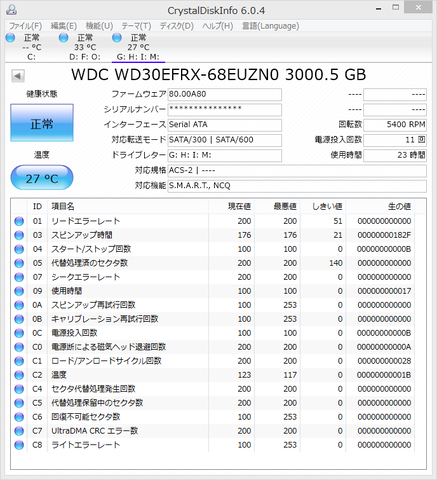Open the ヘルプ(H) menu
The height and width of the screenshot is (480, 437).
(x=217, y=26)
